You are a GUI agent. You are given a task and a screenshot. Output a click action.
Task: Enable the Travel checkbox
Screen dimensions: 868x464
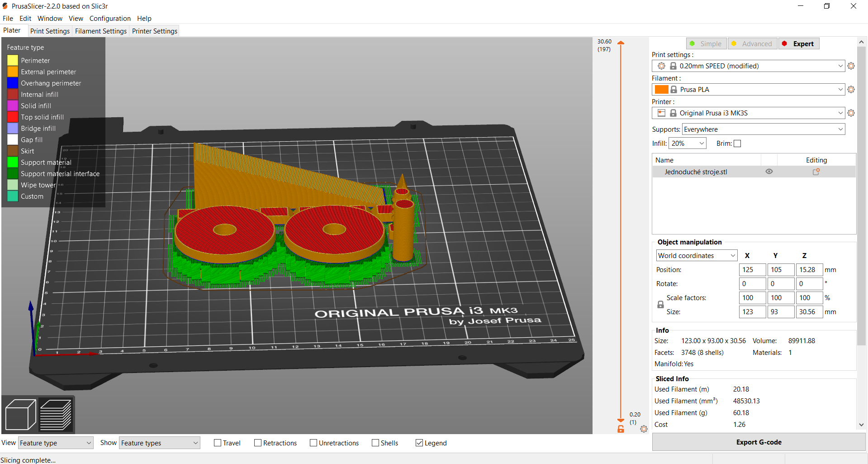(x=218, y=443)
